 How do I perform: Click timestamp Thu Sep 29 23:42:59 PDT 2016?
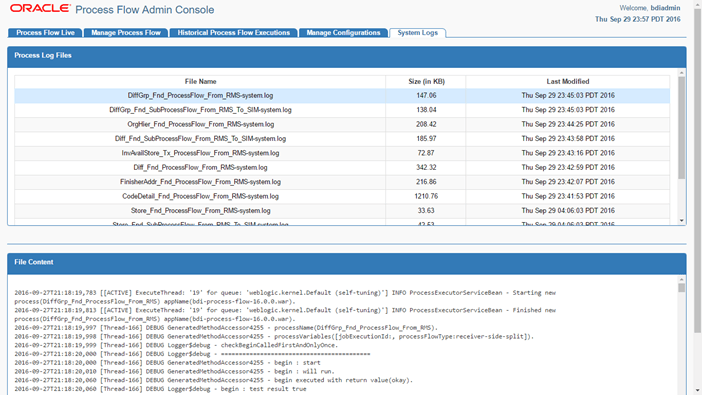[x=568, y=167]
